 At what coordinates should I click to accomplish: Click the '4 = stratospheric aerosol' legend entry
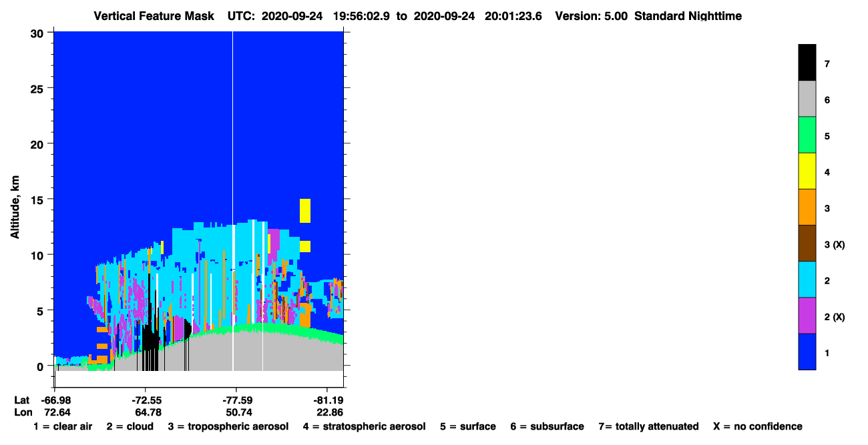coord(364,426)
